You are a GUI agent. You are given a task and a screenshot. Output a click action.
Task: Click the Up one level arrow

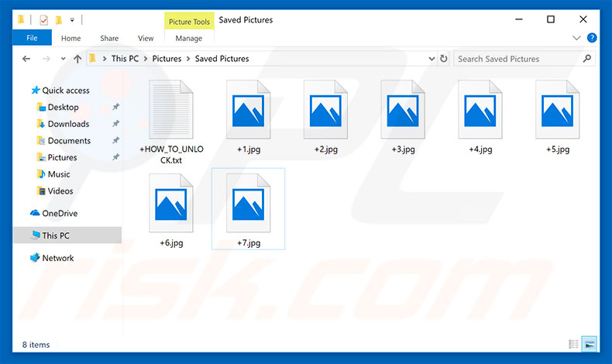click(77, 59)
